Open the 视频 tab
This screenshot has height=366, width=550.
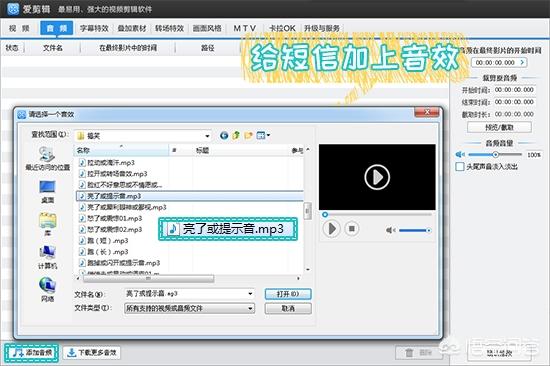pyautogui.click(x=19, y=28)
